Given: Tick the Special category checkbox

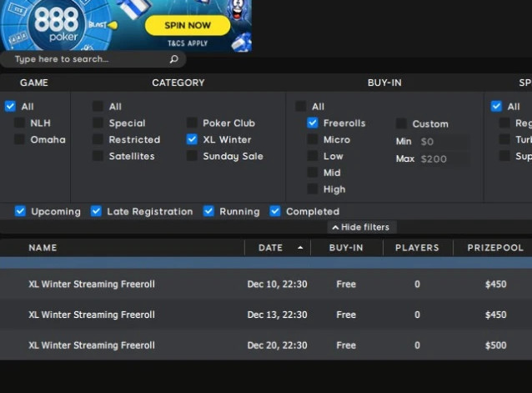Looking at the screenshot, I should 98,123.
